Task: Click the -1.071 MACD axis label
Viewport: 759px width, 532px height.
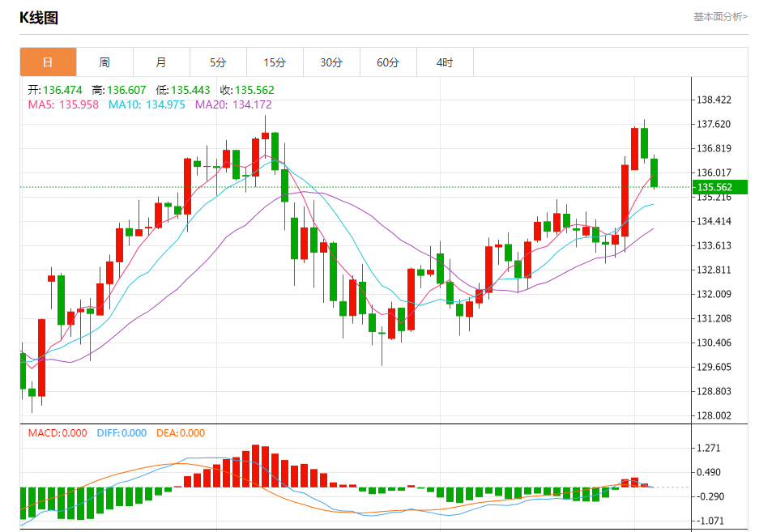Action: [x=710, y=521]
